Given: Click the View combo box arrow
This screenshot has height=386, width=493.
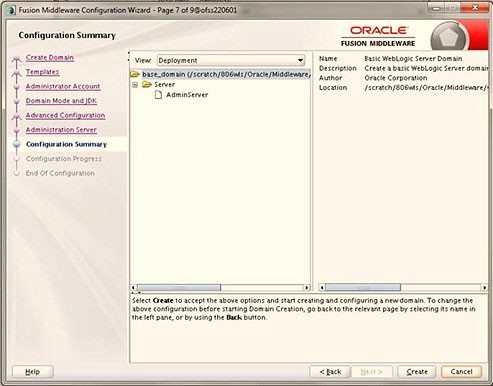Looking at the screenshot, I should tap(300, 60).
